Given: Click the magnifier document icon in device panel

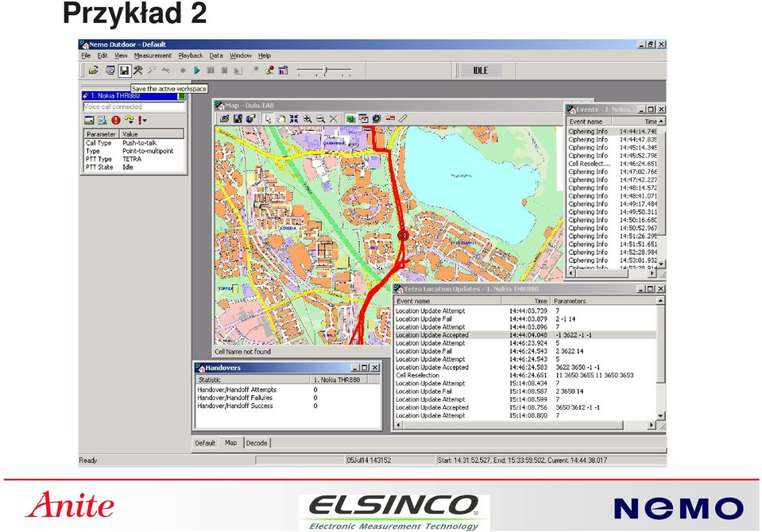Looking at the screenshot, I should [x=102, y=120].
